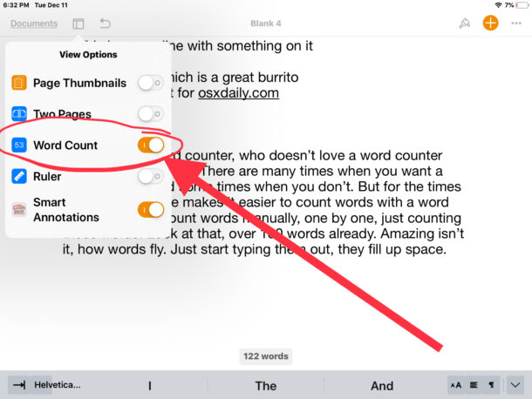This screenshot has height=399, width=532.
Task: Tap the View Options popover title
Action: click(88, 55)
